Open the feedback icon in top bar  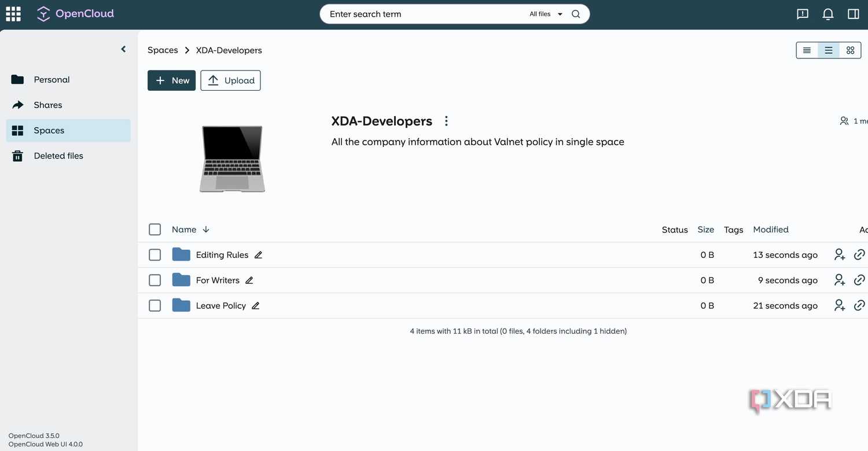pyautogui.click(x=803, y=14)
